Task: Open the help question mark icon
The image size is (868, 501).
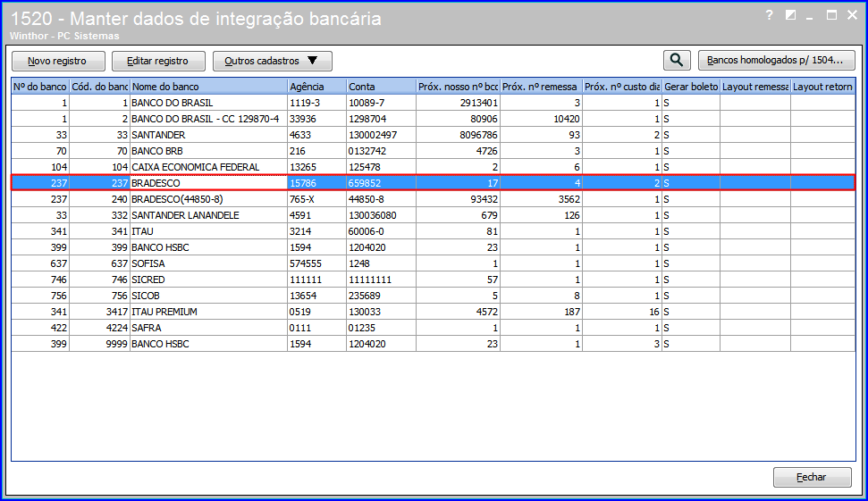Action: 769,15
